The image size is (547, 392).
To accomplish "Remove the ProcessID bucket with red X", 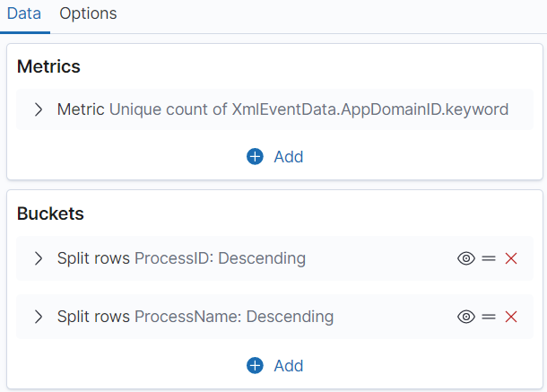I will point(511,258).
